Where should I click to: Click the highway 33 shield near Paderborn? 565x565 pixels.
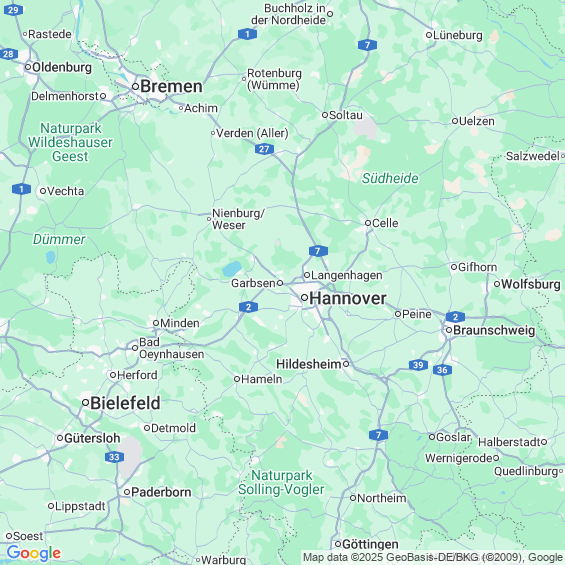114,457
